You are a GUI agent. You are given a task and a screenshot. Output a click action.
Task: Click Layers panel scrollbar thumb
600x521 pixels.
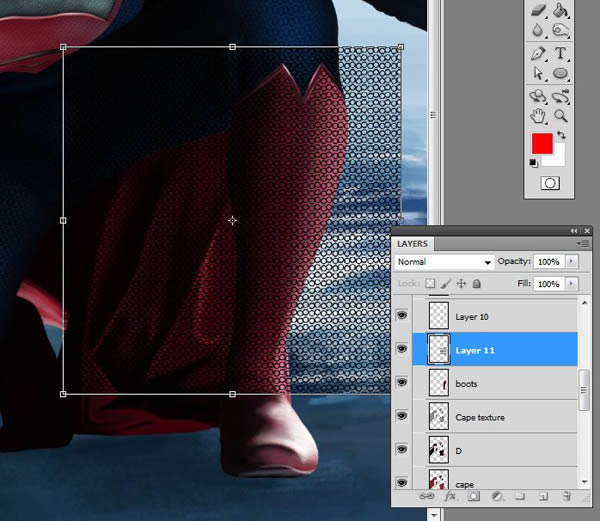[x=584, y=390]
